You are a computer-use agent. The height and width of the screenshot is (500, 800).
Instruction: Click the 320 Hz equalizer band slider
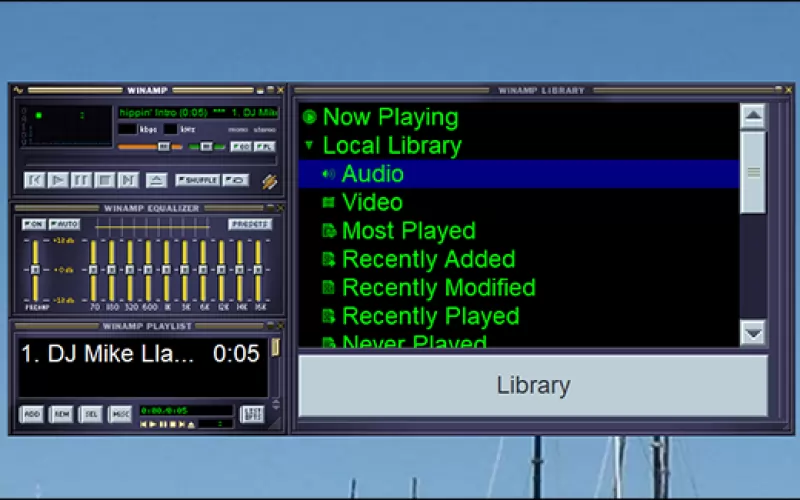pyautogui.click(x=130, y=270)
